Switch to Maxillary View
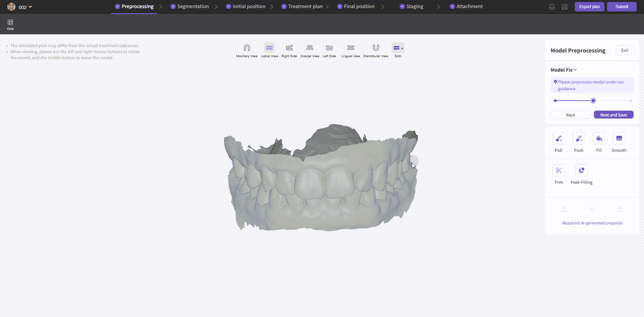This screenshot has height=317, width=644. click(247, 51)
